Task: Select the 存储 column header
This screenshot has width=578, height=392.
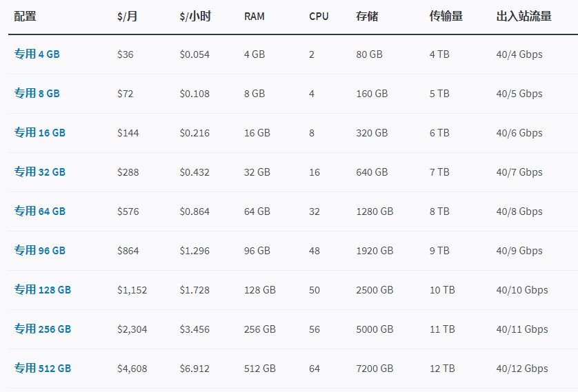Action: click(367, 17)
